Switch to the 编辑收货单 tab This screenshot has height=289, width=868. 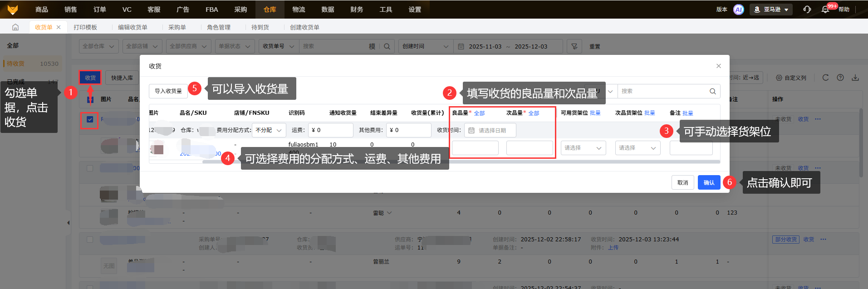(x=132, y=27)
